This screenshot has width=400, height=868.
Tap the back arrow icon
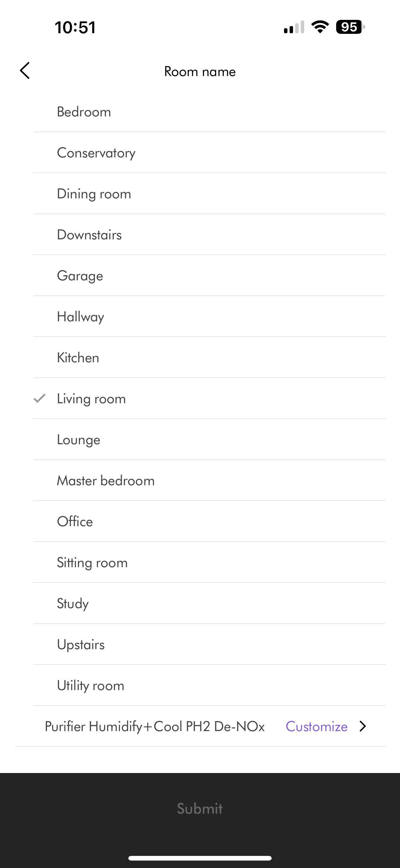(x=24, y=71)
